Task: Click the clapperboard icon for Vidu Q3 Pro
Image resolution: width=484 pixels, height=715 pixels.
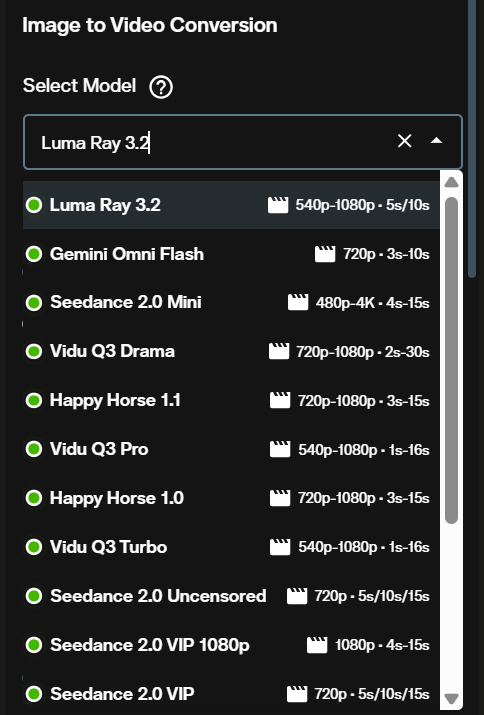Action: 280,449
